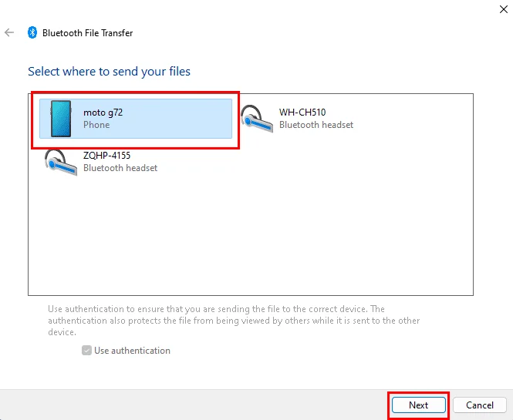Click the WH-CH510 device name

302,113
